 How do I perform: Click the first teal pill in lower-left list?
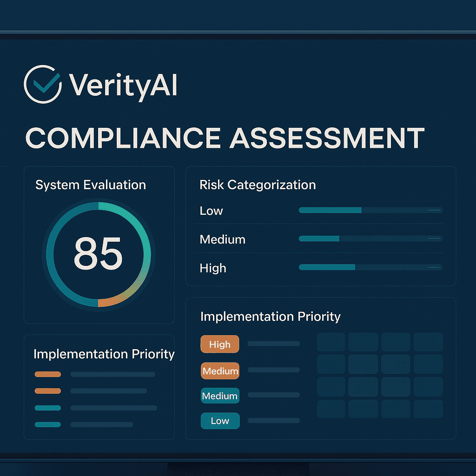click(x=48, y=408)
